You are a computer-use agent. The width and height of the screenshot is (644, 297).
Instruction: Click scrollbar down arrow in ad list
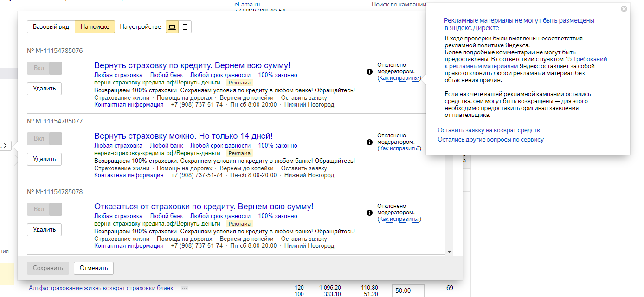[449, 252]
